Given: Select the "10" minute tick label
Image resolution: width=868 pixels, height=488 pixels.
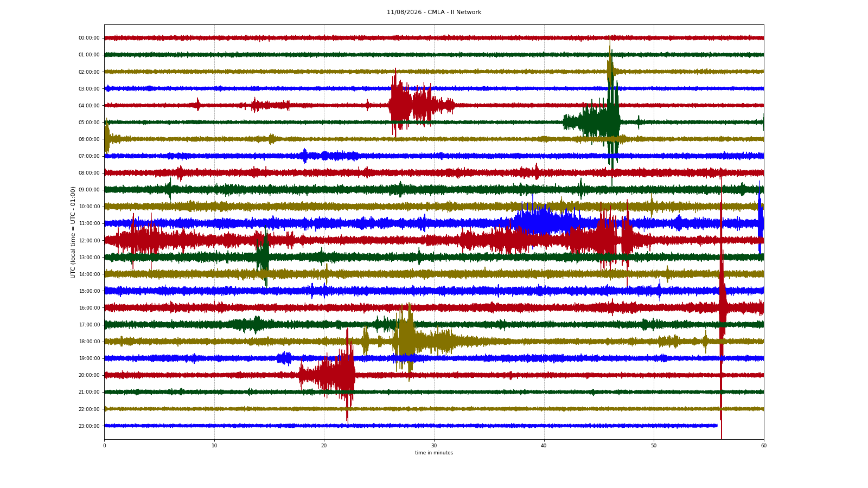Looking at the screenshot, I should pyautogui.click(x=214, y=446).
